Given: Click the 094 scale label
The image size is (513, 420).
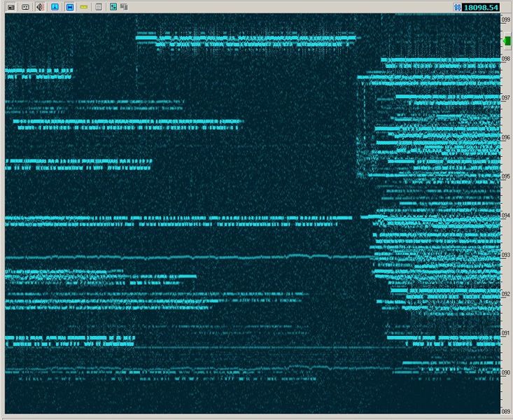Looking at the screenshot, I should tap(506, 216).
